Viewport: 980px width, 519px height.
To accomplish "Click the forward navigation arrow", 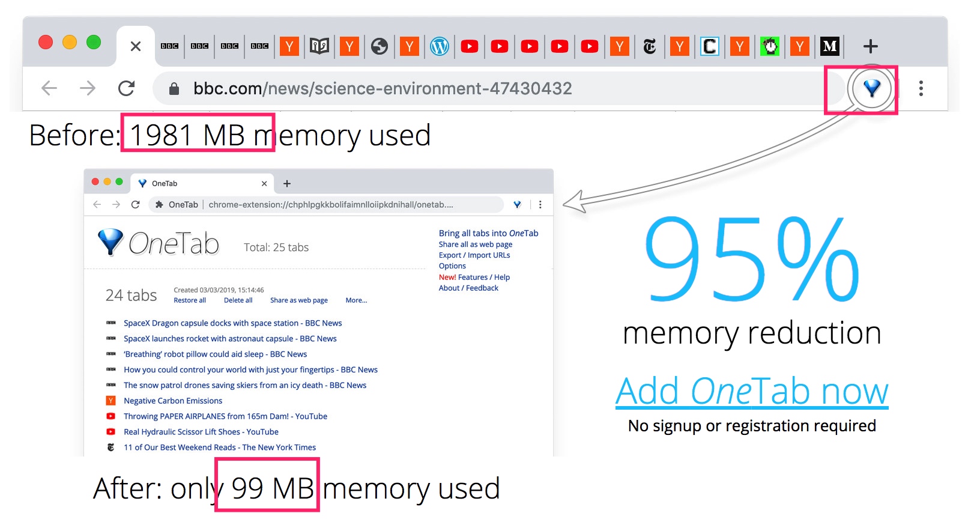I will 88,89.
